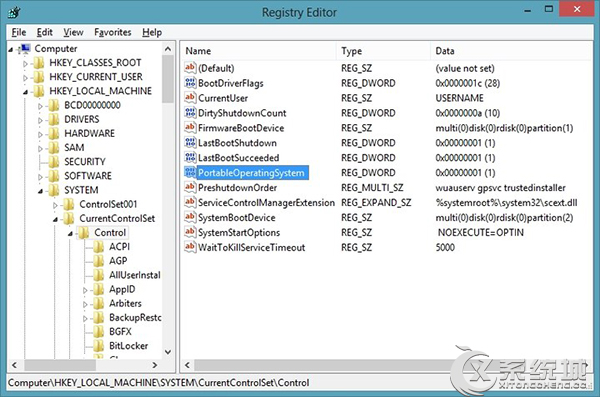Click the BitLocker folder icon
600x397 pixels.
coord(98,346)
